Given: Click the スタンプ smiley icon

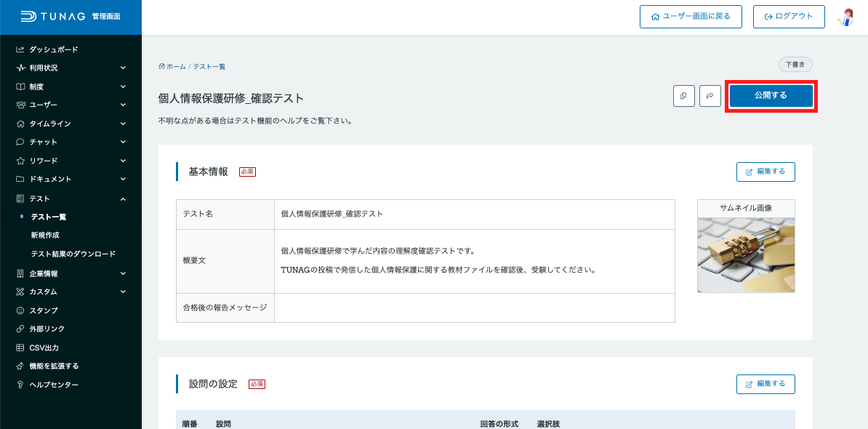Looking at the screenshot, I should 20,310.
